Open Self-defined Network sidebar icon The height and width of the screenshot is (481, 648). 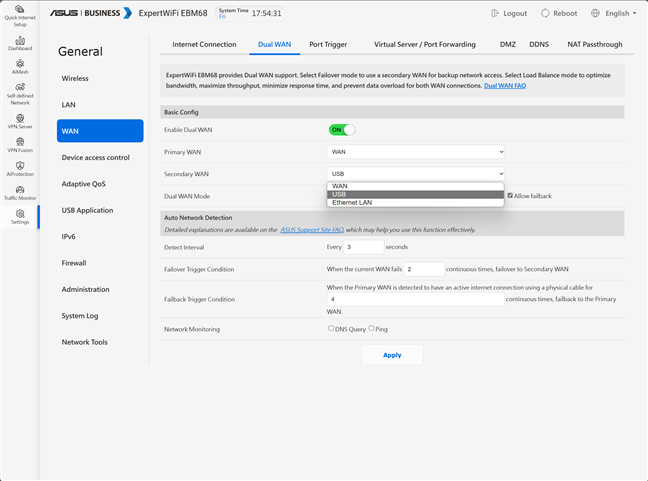click(x=20, y=94)
